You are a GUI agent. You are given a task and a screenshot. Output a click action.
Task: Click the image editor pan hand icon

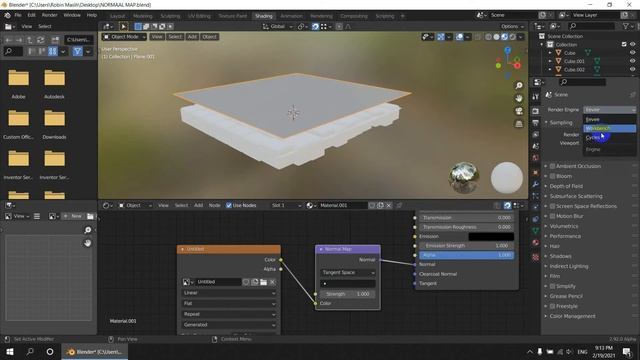tap(87, 243)
